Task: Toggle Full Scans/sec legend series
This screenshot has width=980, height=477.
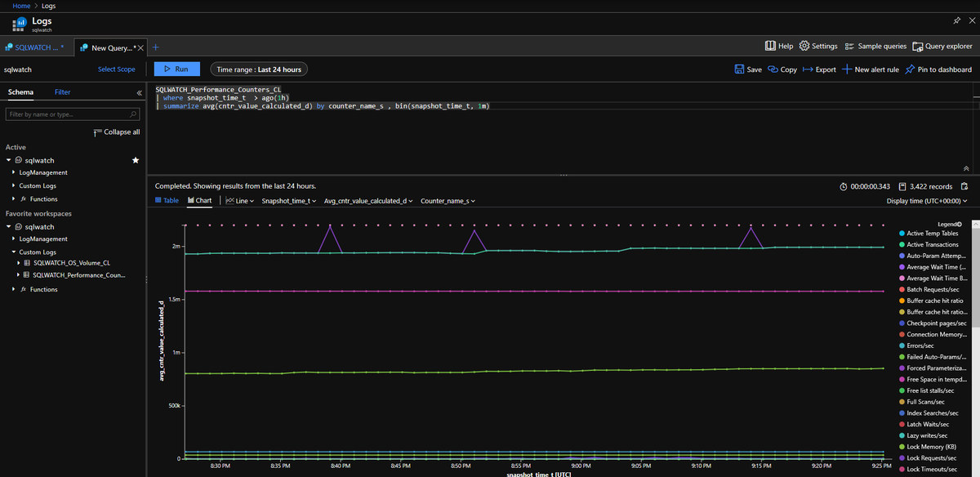Action: click(x=921, y=402)
